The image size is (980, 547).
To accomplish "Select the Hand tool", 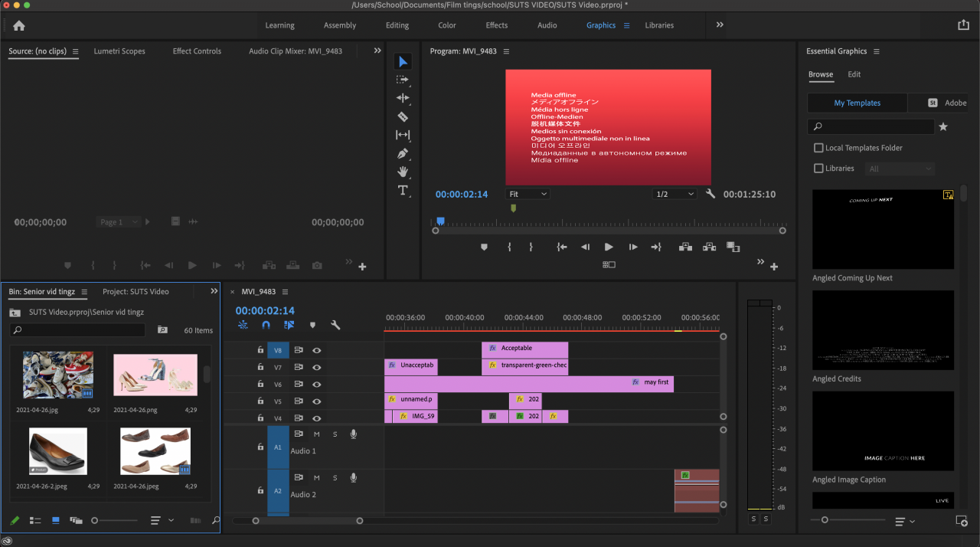I will (x=403, y=172).
